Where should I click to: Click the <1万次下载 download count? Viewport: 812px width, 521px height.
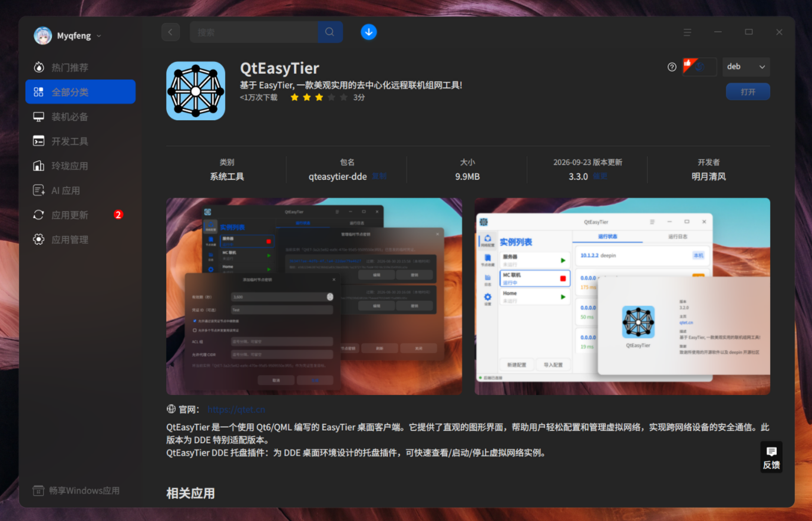(x=259, y=97)
